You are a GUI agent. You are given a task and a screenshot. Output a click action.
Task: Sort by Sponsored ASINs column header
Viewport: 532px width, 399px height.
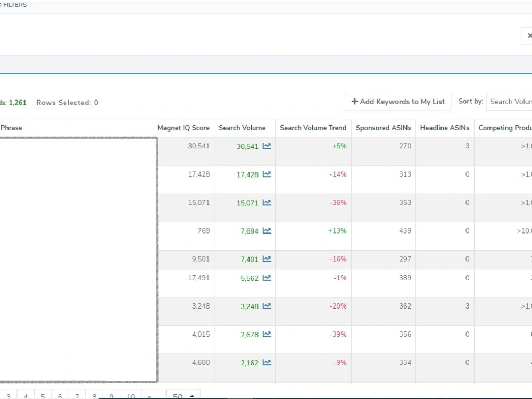[x=383, y=128]
